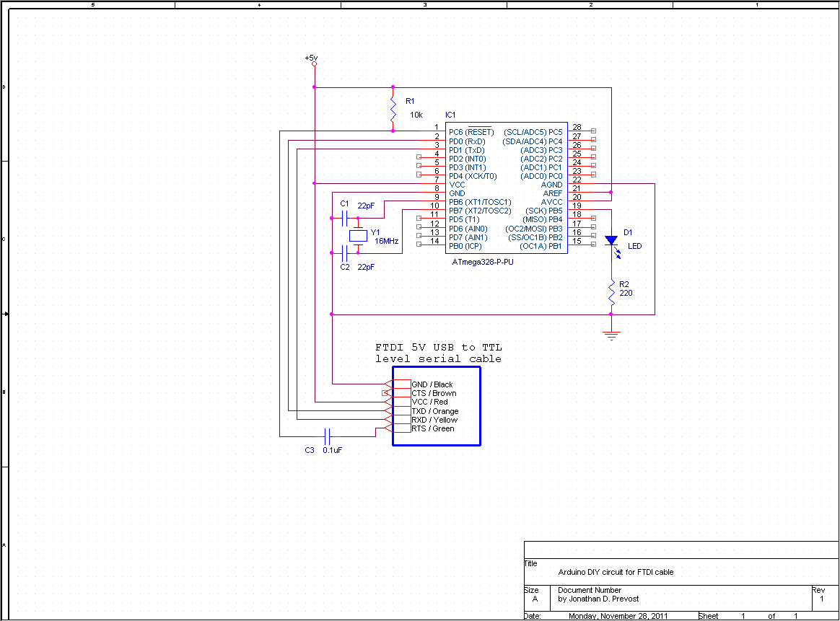Click the FTDI 5V USB cable text

click(439, 353)
